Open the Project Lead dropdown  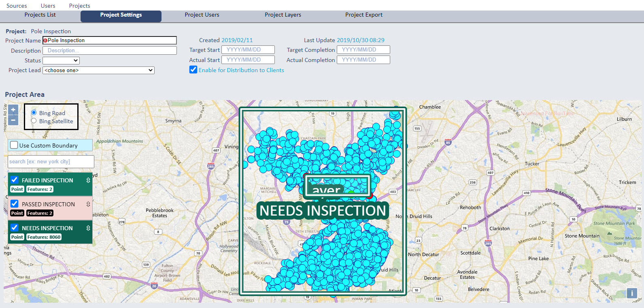98,70
